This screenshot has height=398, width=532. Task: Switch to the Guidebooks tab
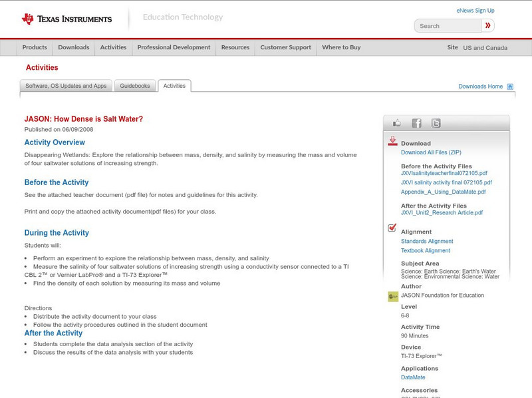click(x=135, y=86)
